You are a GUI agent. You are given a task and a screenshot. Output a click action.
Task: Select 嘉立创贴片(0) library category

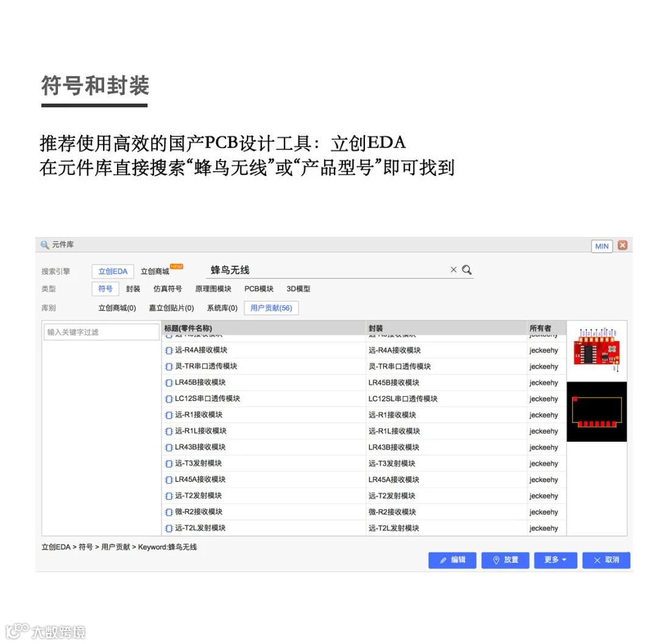coord(171,308)
